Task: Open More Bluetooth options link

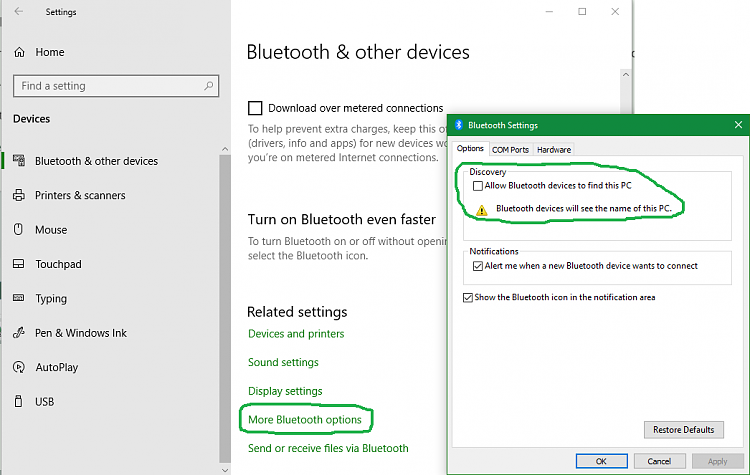Action: [x=305, y=420]
